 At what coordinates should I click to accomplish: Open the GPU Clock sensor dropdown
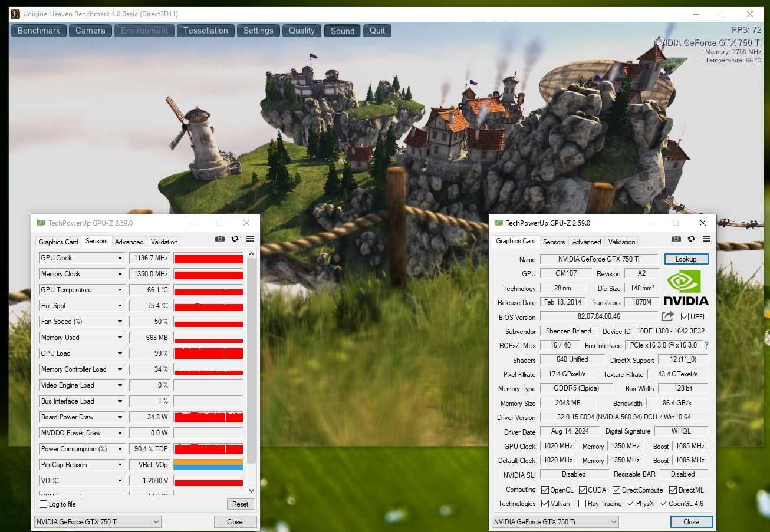120,258
